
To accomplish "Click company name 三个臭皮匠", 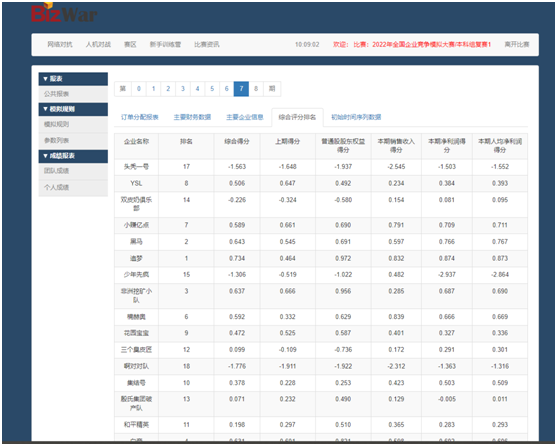I will (x=136, y=350).
